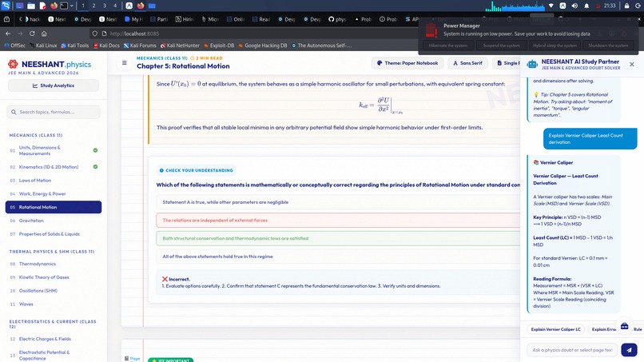Reload the localhost page
The image size is (644, 362).
[x=32, y=34]
